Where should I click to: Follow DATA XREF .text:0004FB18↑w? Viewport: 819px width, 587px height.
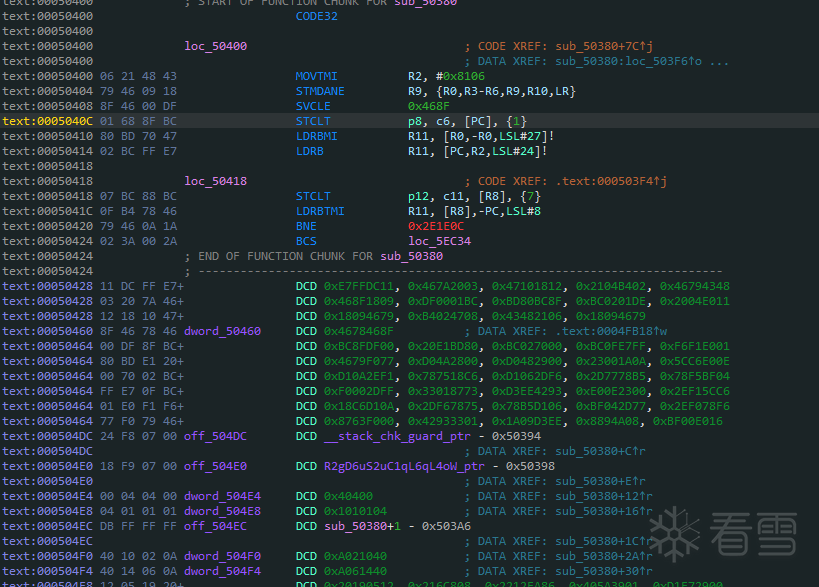[x=611, y=331]
